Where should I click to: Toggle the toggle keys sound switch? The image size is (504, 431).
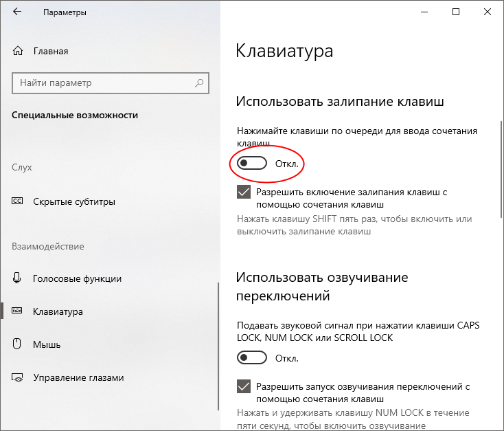(x=252, y=357)
